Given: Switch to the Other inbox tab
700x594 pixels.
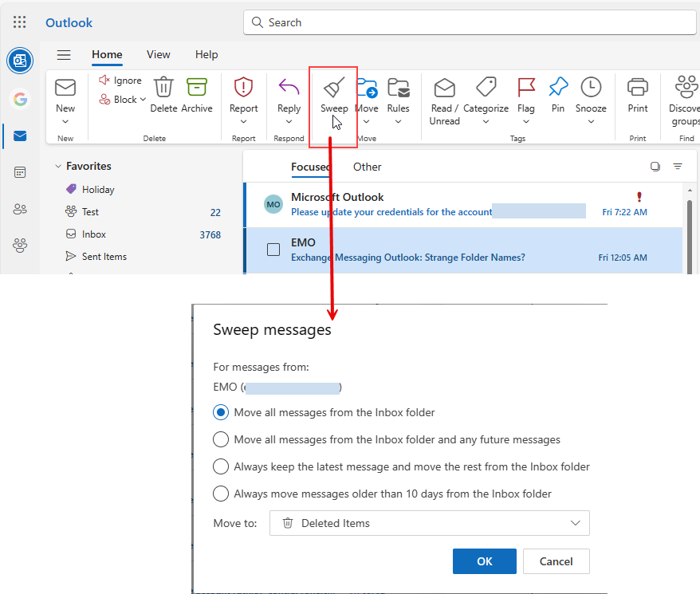Looking at the screenshot, I should 367,167.
